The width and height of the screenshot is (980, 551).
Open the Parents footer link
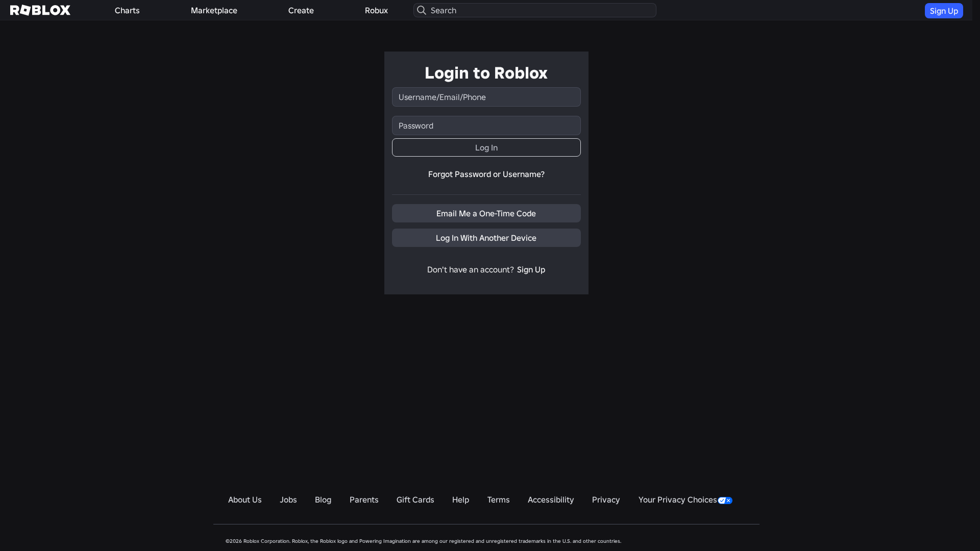[364, 500]
